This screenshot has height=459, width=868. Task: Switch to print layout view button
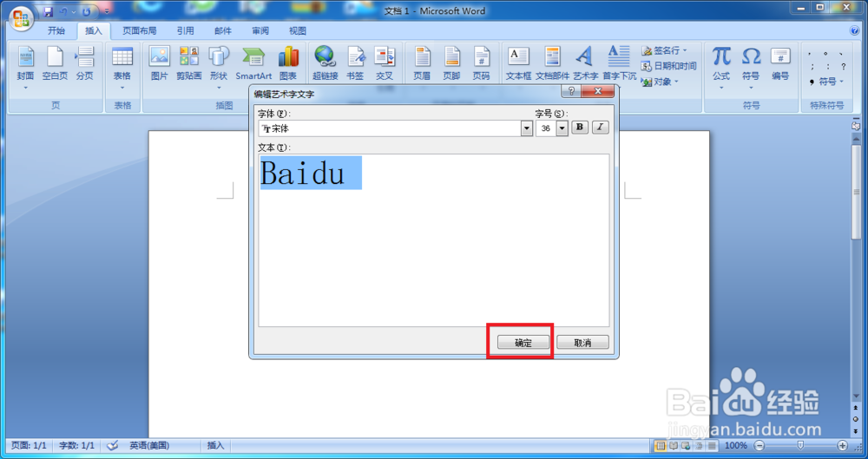tap(661, 445)
